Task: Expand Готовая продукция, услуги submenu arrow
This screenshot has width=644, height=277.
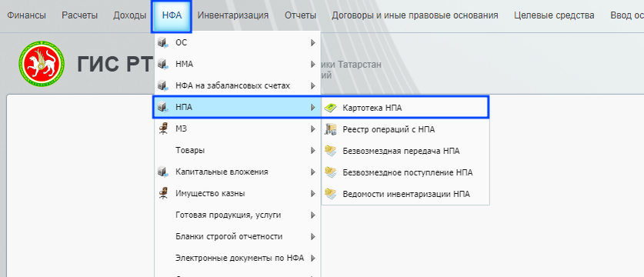Action: click(x=313, y=215)
